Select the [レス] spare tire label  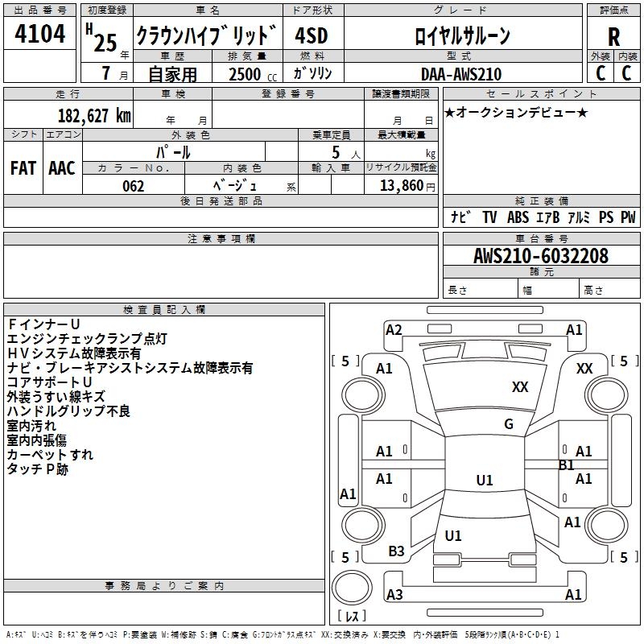click(x=352, y=616)
